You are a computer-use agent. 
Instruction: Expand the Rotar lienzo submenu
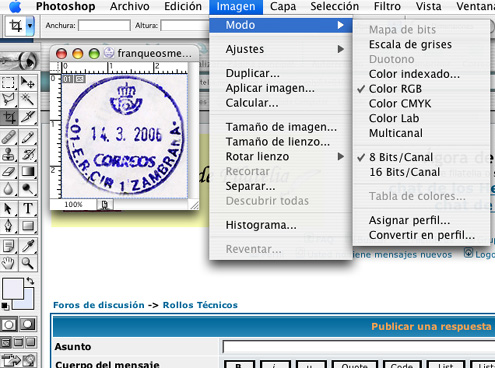281,157
